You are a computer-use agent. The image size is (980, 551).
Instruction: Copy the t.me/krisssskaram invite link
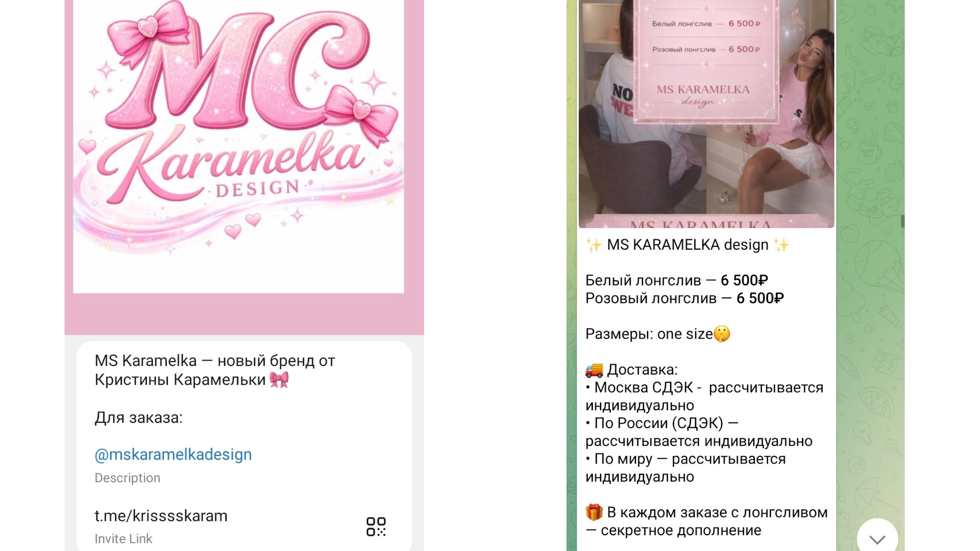tap(161, 516)
